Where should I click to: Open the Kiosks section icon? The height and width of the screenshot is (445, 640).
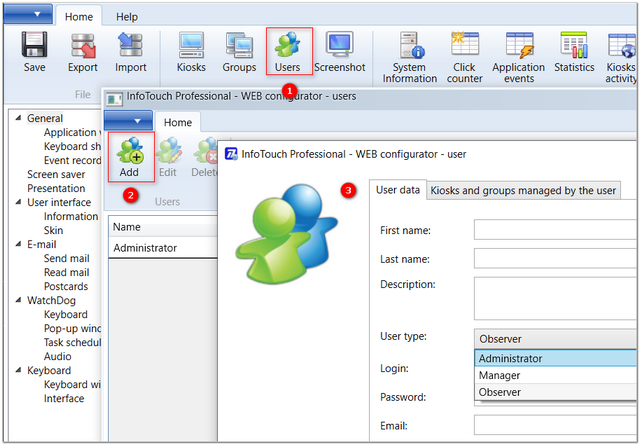coord(191,45)
